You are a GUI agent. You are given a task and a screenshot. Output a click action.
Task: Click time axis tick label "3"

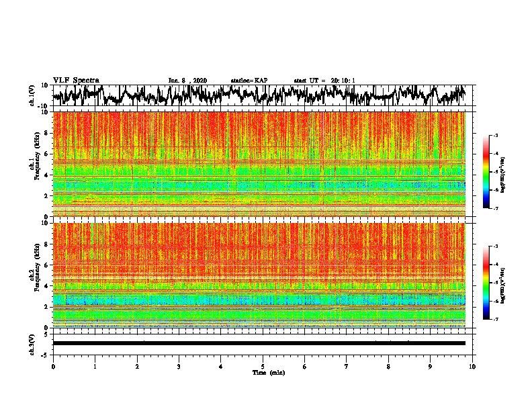point(179,367)
